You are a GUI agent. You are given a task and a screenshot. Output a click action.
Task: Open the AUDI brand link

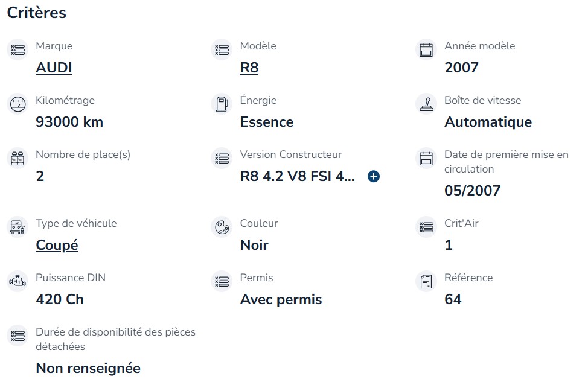point(54,68)
